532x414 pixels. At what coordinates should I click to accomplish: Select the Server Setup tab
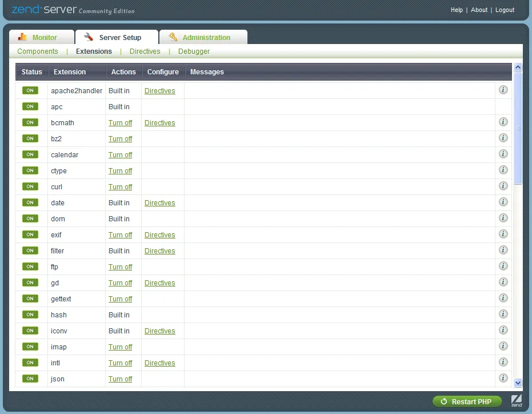tap(117, 37)
